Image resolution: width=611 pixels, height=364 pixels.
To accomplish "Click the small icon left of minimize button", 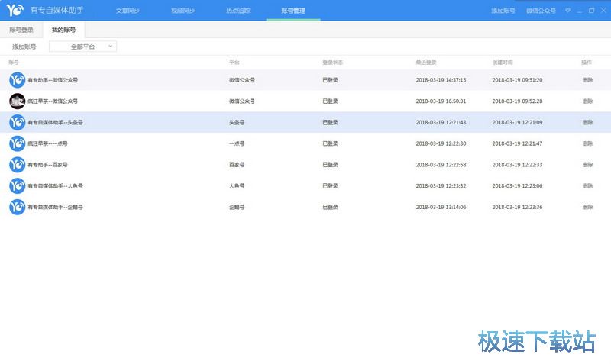I will pyautogui.click(x=567, y=11).
